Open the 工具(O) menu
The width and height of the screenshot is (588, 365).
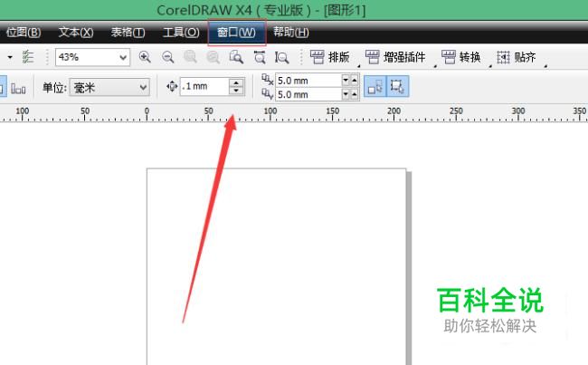pyautogui.click(x=181, y=33)
